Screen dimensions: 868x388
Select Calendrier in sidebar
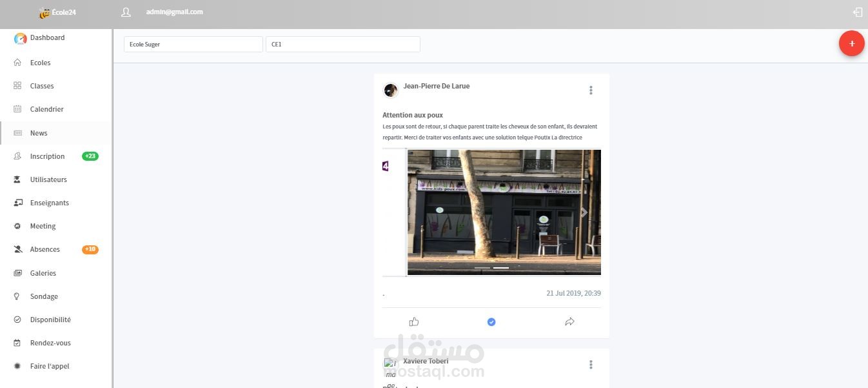(x=46, y=109)
